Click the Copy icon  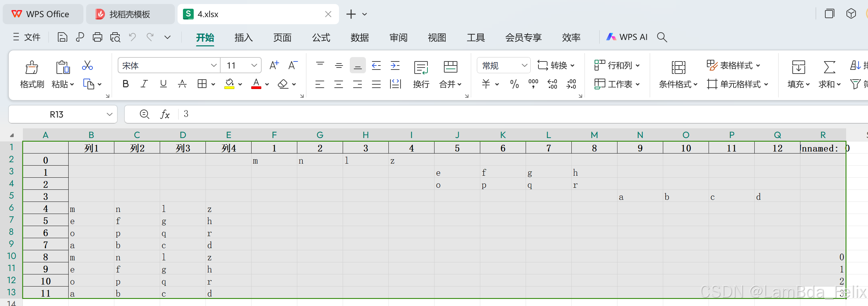tap(89, 84)
